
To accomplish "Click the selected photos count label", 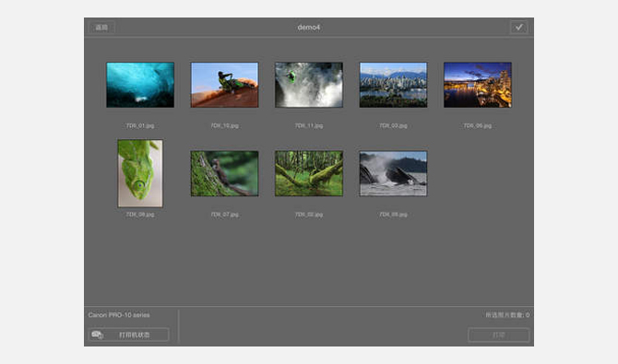I will coord(507,315).
